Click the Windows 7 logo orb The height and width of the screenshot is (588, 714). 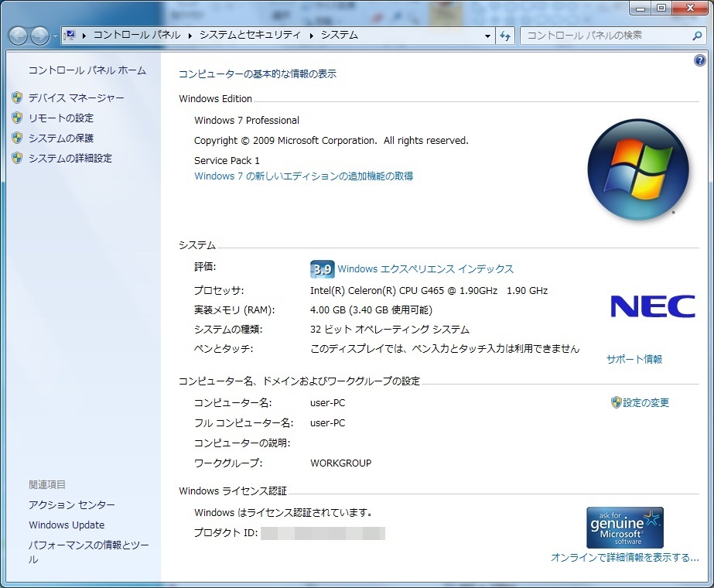point(638,169)
